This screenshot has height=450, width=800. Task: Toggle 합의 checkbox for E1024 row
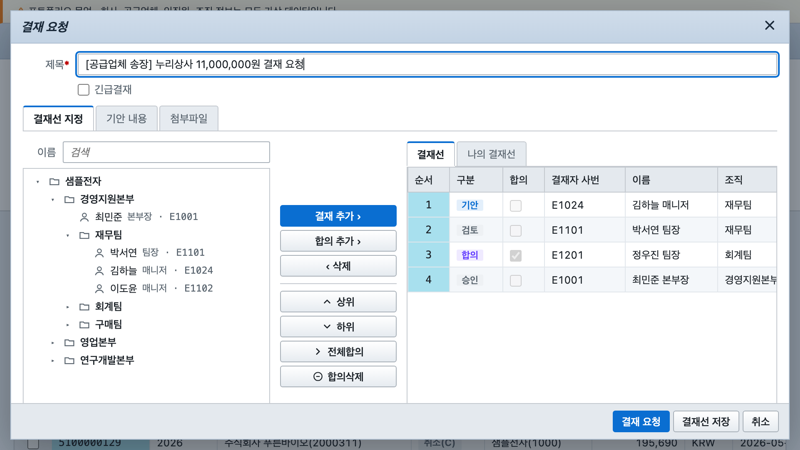(x=516, y=206)
